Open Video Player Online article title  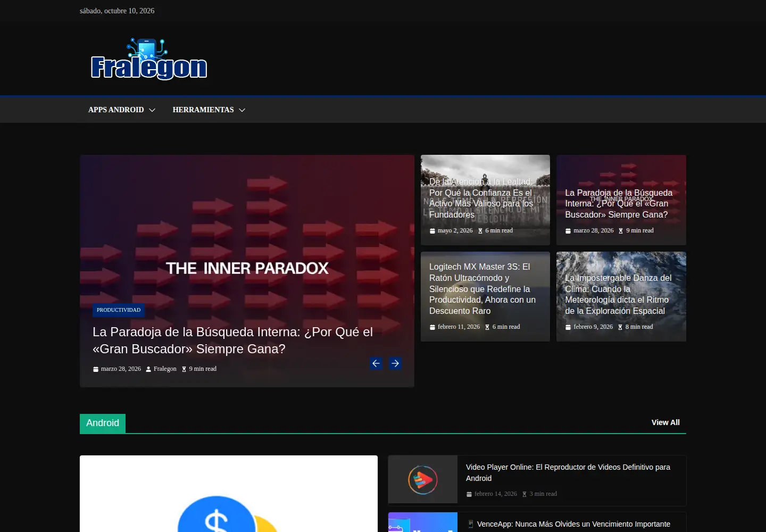(568, 472)
